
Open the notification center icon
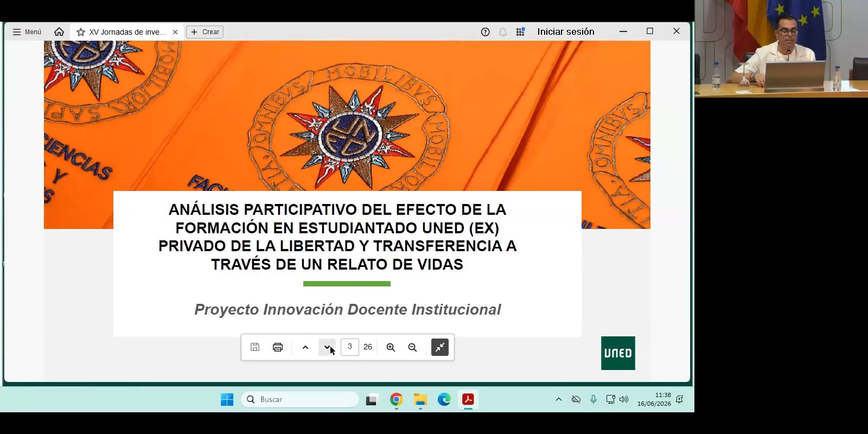680,399
